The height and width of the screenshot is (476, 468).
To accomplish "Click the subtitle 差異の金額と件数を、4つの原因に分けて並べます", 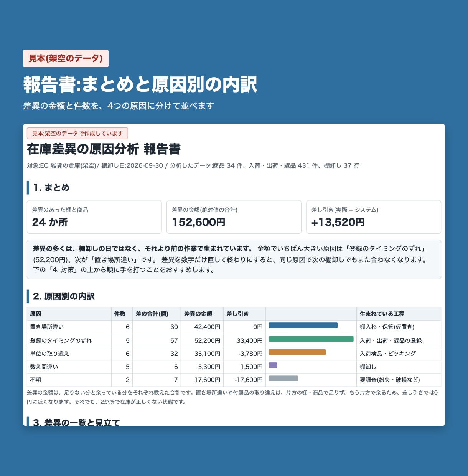I will point(119,106).
